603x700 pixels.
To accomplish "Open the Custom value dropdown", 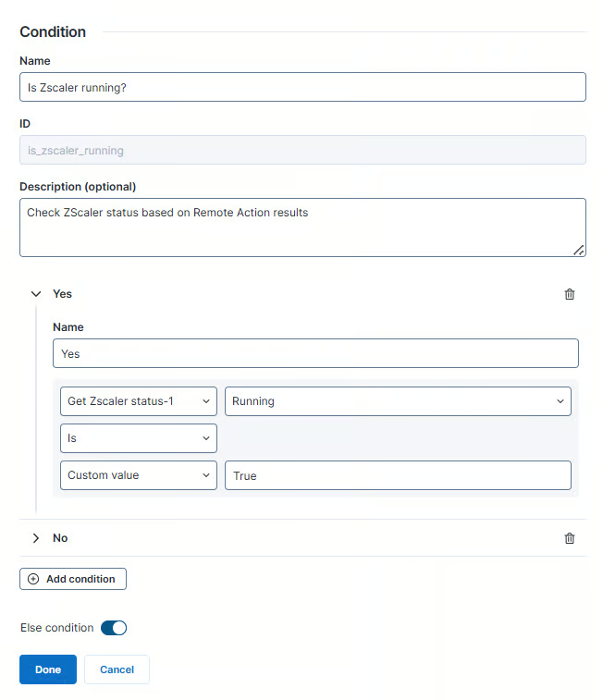I will (139, 475).
